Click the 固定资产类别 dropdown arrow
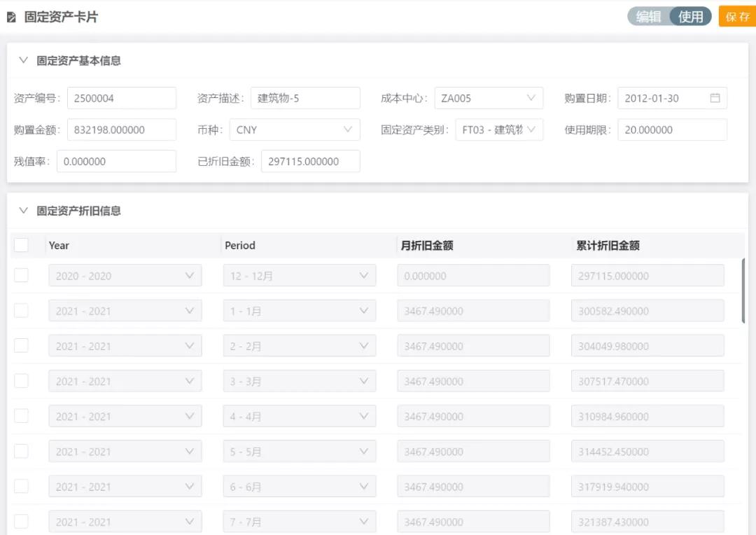The width and height of the screenshot is (756, 535). (532, 130)
